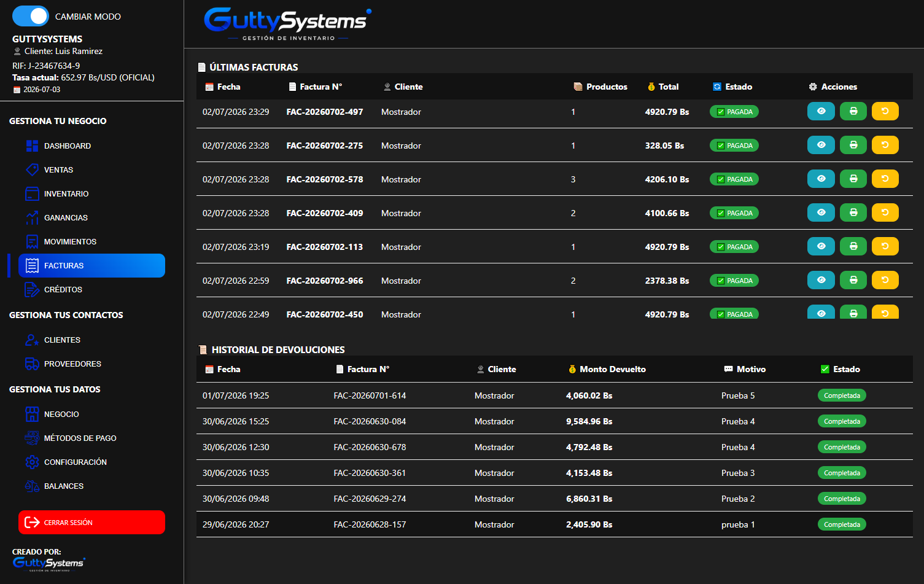The height and width of the screenshot is (584, 924).
Task: Select return row FAC-20260630-084
Action: pos(554,421)
